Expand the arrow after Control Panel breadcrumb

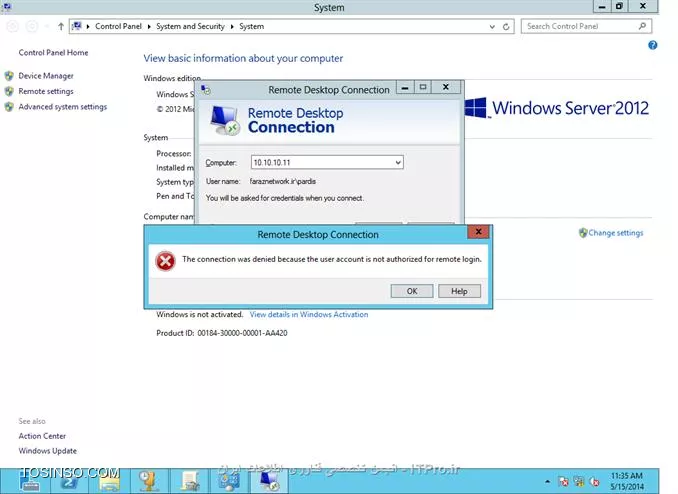[149, 26]
